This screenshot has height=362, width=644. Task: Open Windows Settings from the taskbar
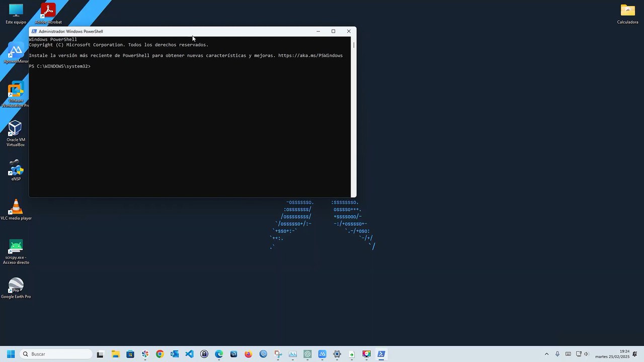click(x=337, y=354)
